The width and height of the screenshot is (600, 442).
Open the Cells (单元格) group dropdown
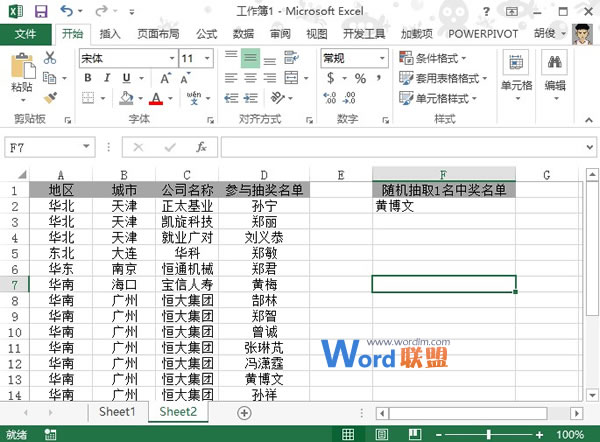[517, 76]
